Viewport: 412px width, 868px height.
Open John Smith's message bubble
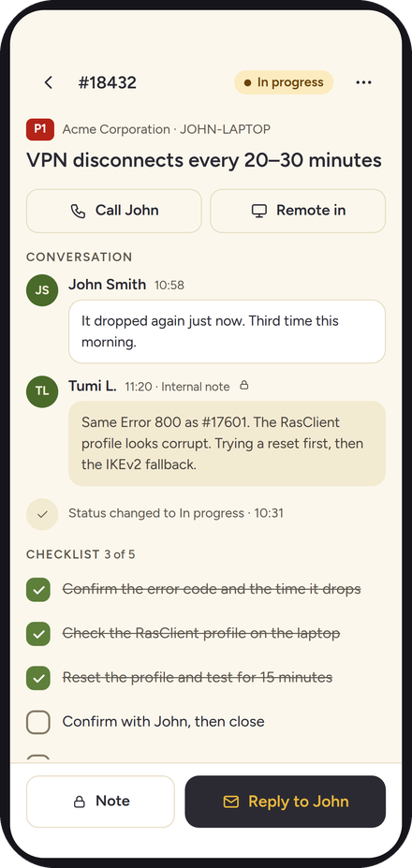(227, 331)
